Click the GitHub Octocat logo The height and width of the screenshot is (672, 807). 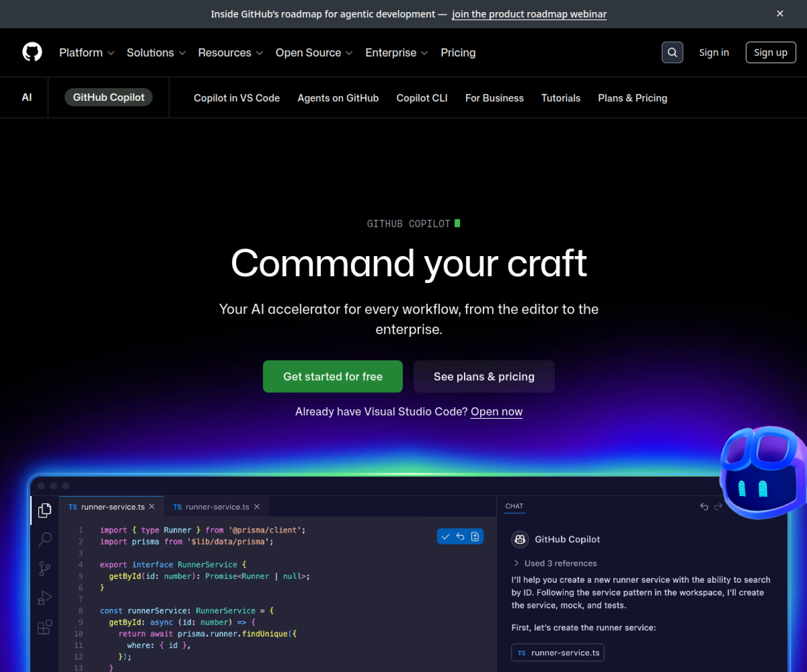tap(32, 52)
